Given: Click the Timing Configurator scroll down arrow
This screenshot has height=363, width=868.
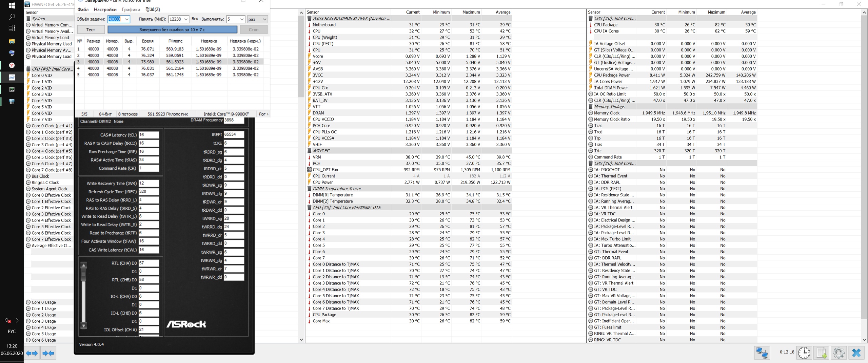Looking at the screenshot, I should pyautogui.click(x=84, y=326).
